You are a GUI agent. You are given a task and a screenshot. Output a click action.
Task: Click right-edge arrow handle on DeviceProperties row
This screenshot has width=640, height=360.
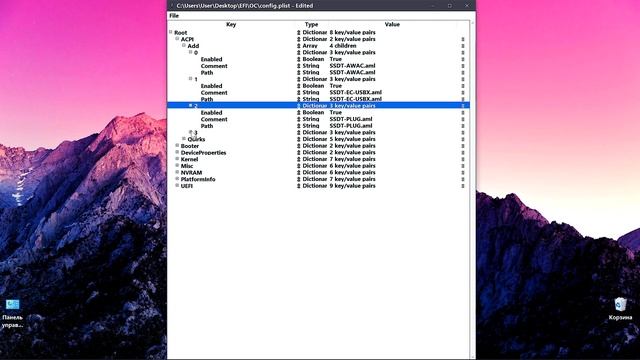463,152
